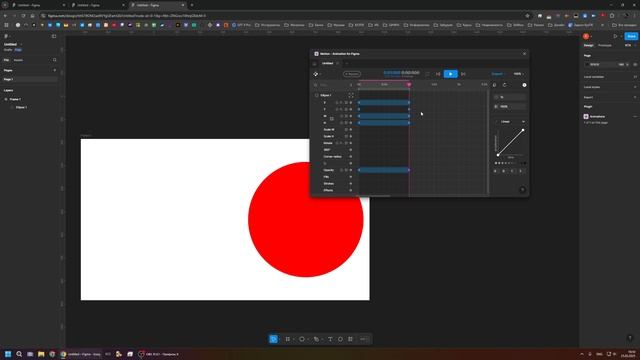Click the reset/refresh icon in Motion panel
This screenshot has width=640, height=360.
504,85
